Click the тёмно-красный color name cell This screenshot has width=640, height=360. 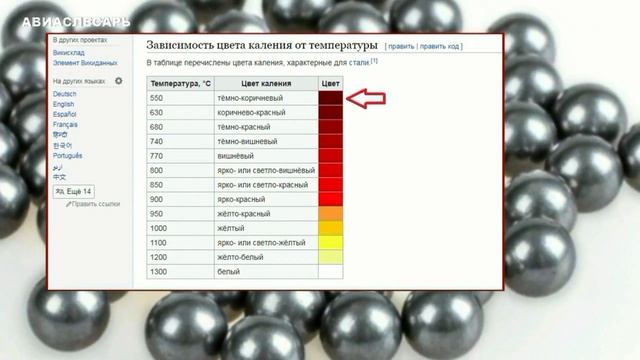266,127
